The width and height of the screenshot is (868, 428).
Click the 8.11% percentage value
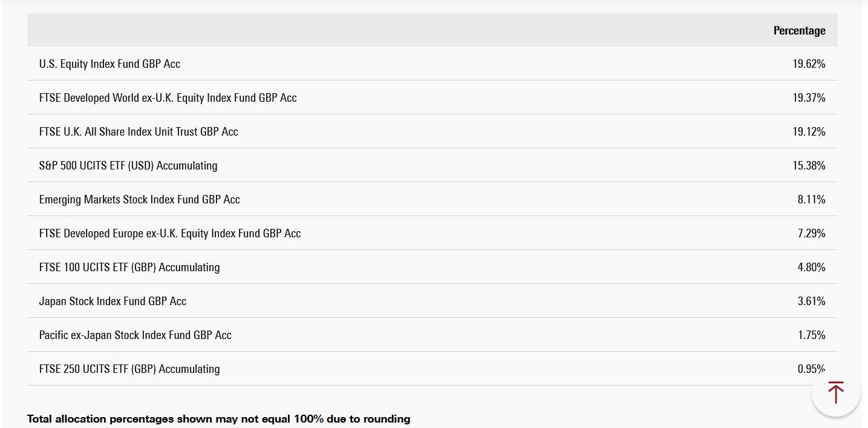click(811, 199)
